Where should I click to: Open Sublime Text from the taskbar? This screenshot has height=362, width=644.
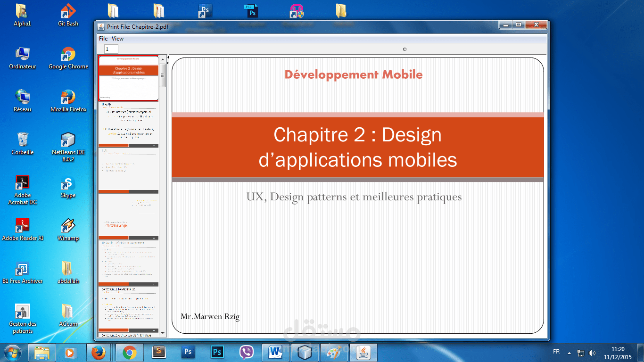click(159, 352)
